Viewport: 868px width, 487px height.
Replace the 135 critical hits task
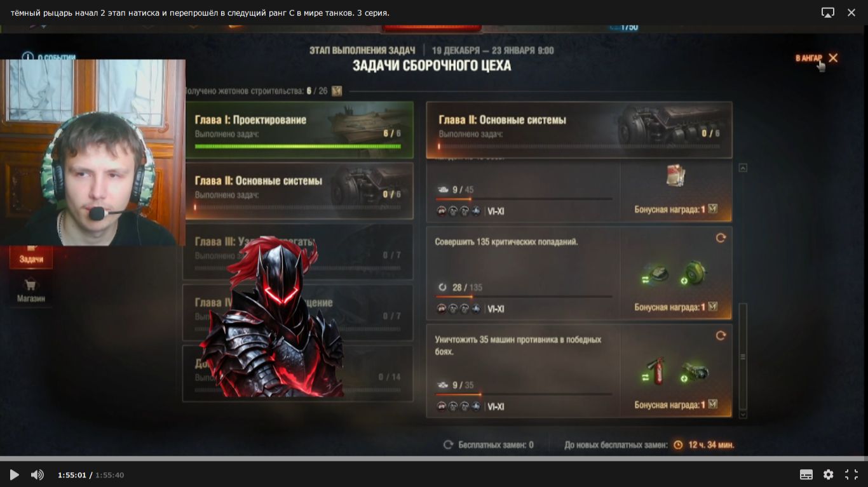click(721, 237)
